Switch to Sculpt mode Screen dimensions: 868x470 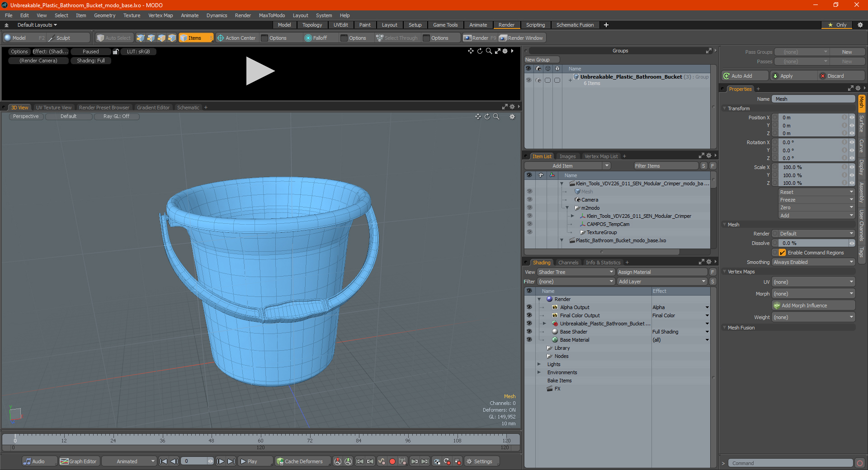point(68,38)
